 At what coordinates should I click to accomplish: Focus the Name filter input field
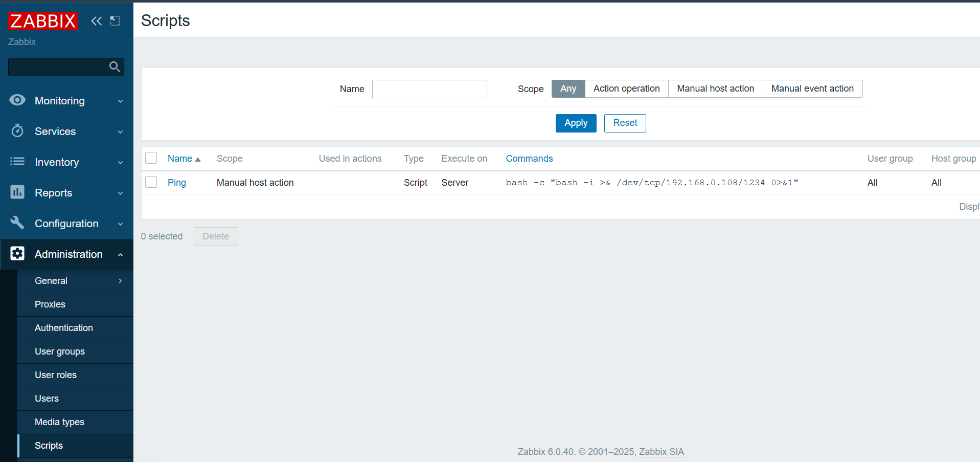pos(429,89)
